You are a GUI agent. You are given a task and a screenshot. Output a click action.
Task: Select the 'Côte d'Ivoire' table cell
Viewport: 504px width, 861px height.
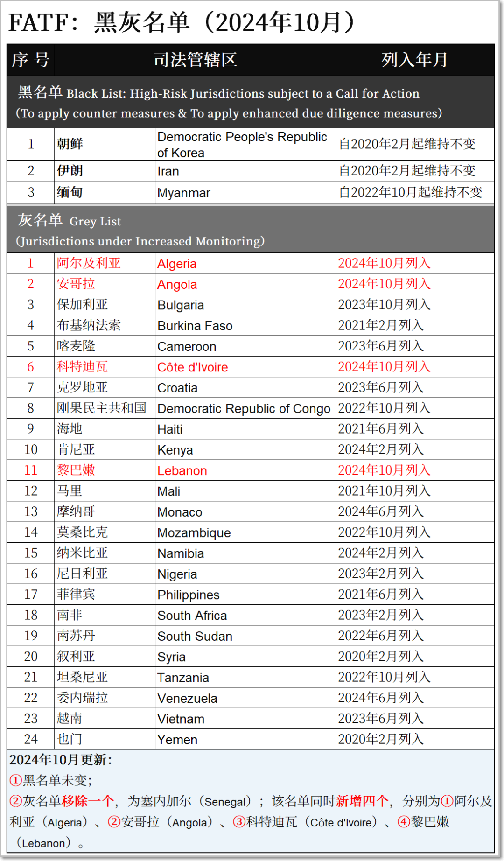point(245,367)
